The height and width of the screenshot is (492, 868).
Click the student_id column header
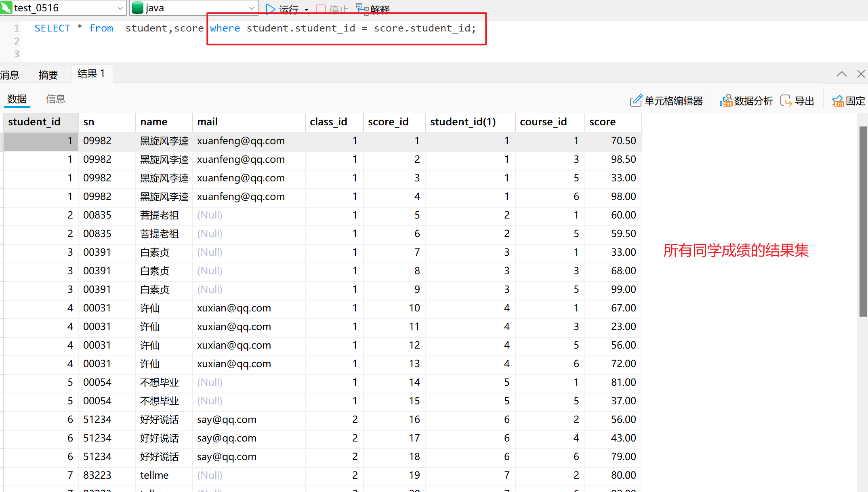coord(34,122)
